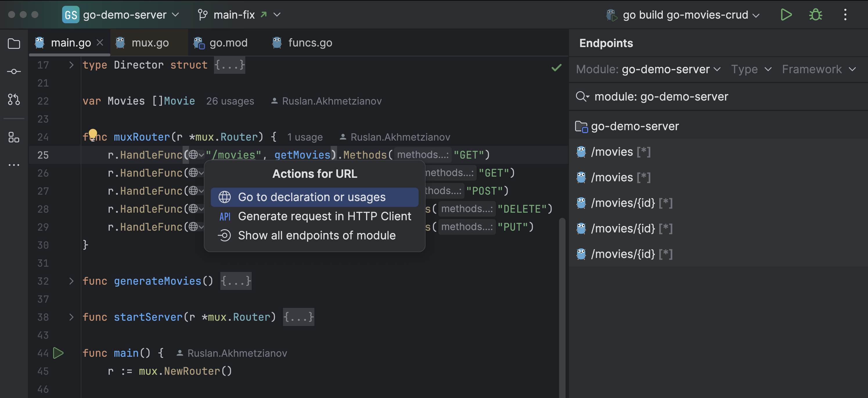
Task: Choose Show all endpoints of module
Action: (x=314, y=235)
